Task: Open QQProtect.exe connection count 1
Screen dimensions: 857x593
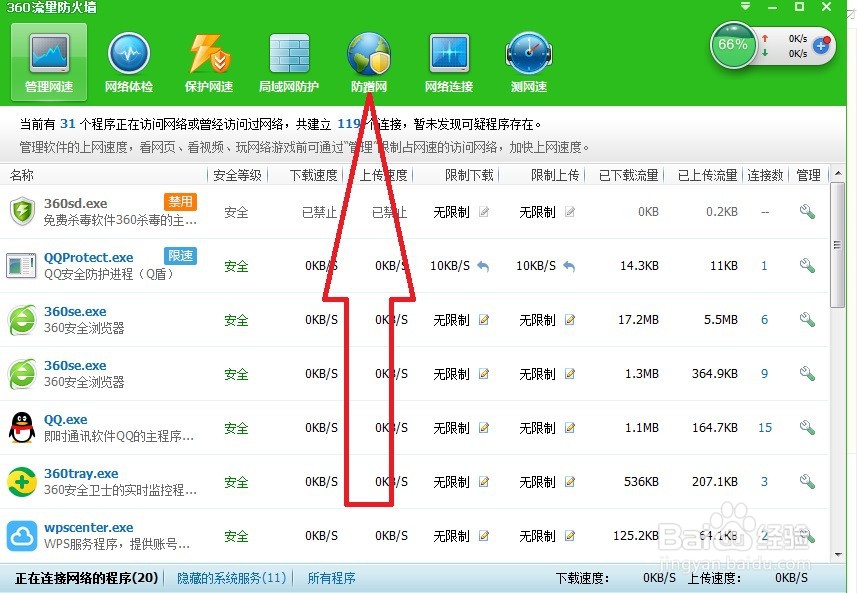Action: tap(764, 266)
